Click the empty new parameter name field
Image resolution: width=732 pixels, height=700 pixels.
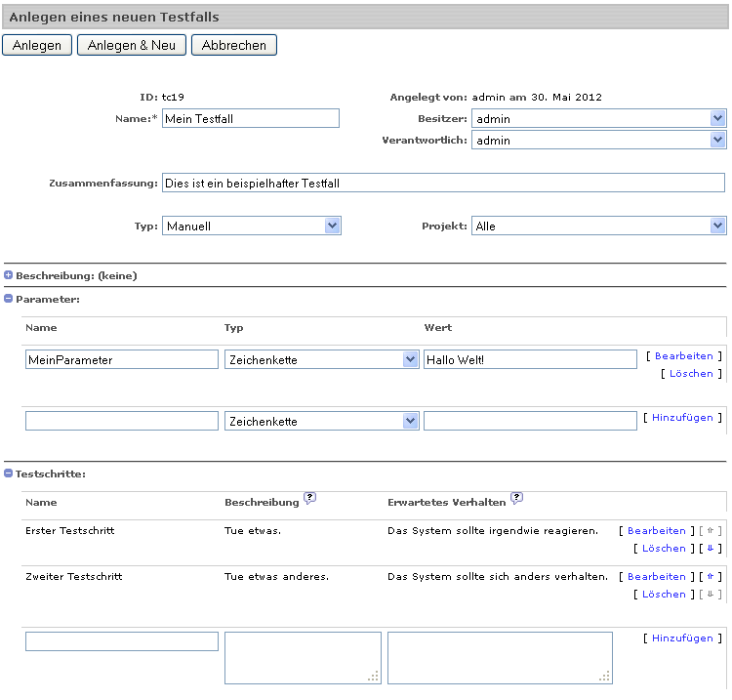[x=122, y=422]
